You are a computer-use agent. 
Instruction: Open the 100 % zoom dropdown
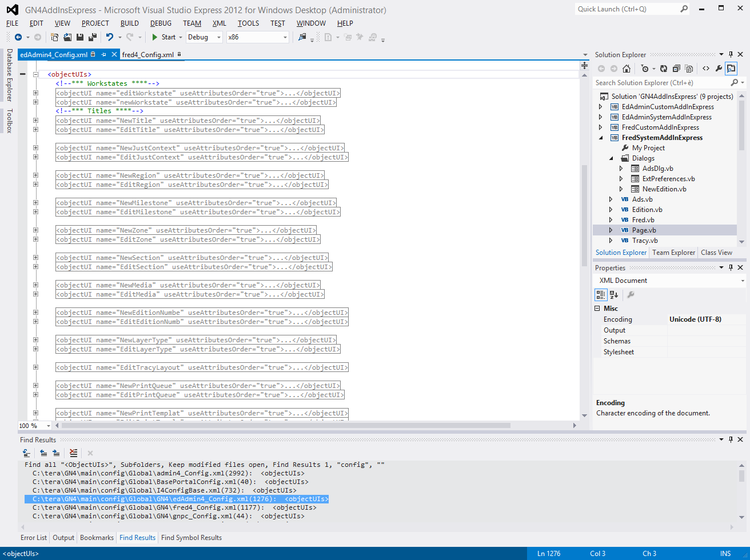(x=48, y=426)
